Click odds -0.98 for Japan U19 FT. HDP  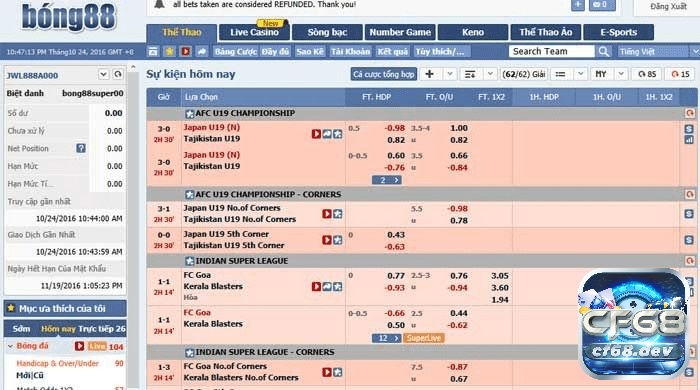point(395,128)
